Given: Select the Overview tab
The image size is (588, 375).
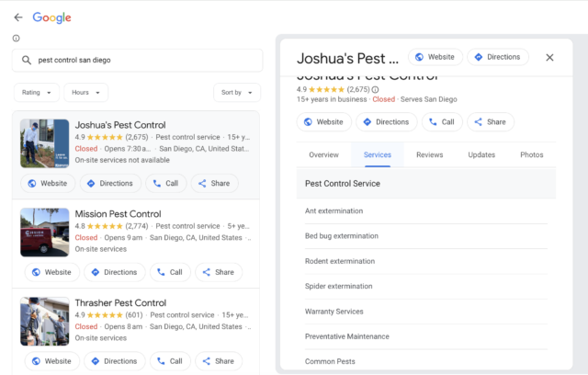Looking at the screenshot, I should point(323,154).
